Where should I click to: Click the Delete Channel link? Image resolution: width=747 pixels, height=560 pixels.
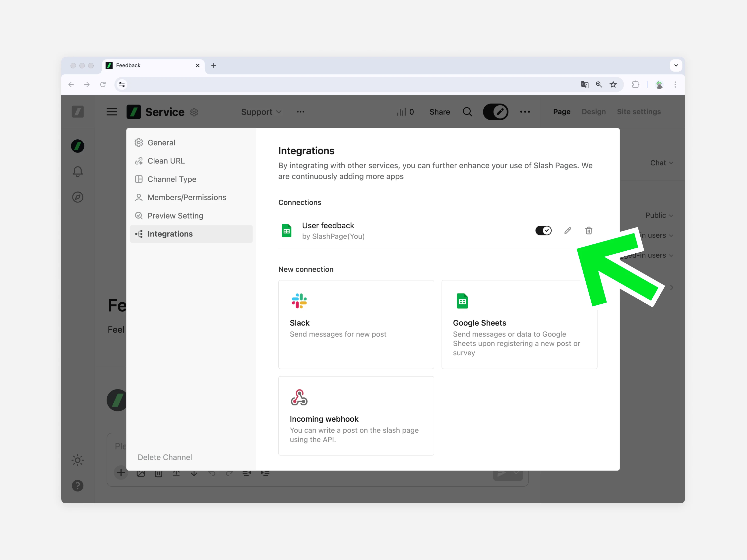coord(165,457)
